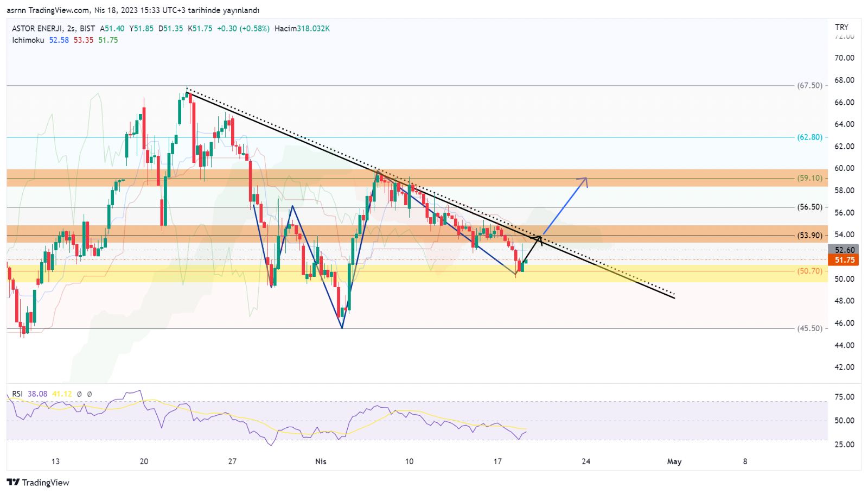Viewport: 868px width, 494px height.
Task: Click the TRY currency label
Action: click(x=841, y=27)
